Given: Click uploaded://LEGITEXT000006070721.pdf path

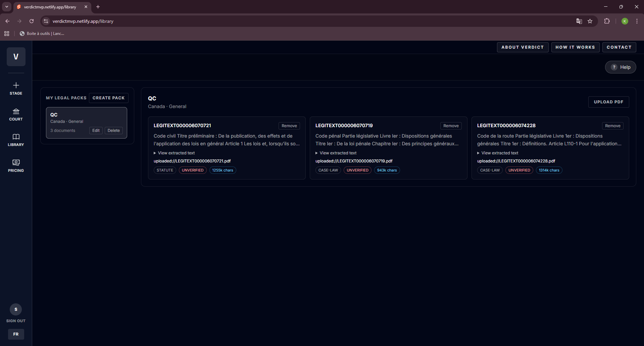Looking at the screenshot, I should pyautogui.click(x=192, y=161).
